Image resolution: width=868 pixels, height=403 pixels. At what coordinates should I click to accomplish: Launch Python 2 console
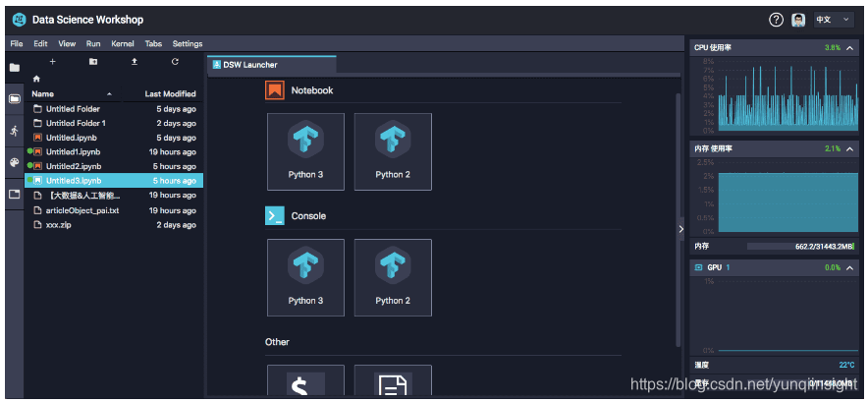click(393, 278)
